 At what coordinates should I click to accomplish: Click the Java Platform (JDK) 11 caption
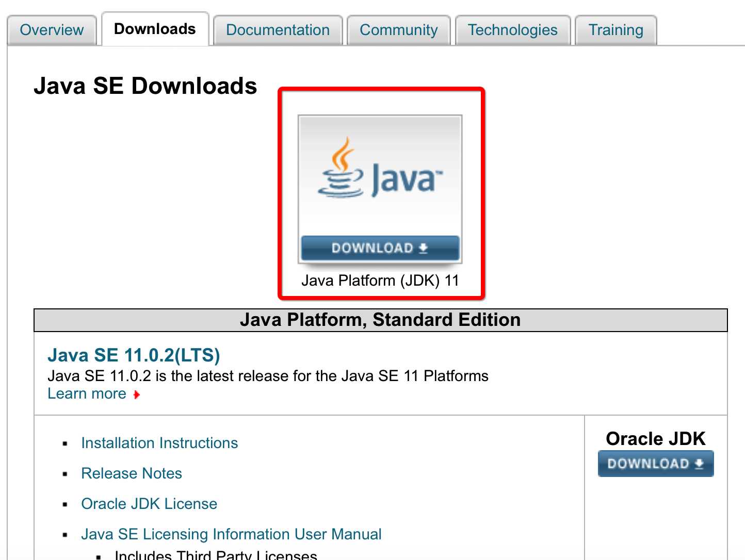coord(380,281)
